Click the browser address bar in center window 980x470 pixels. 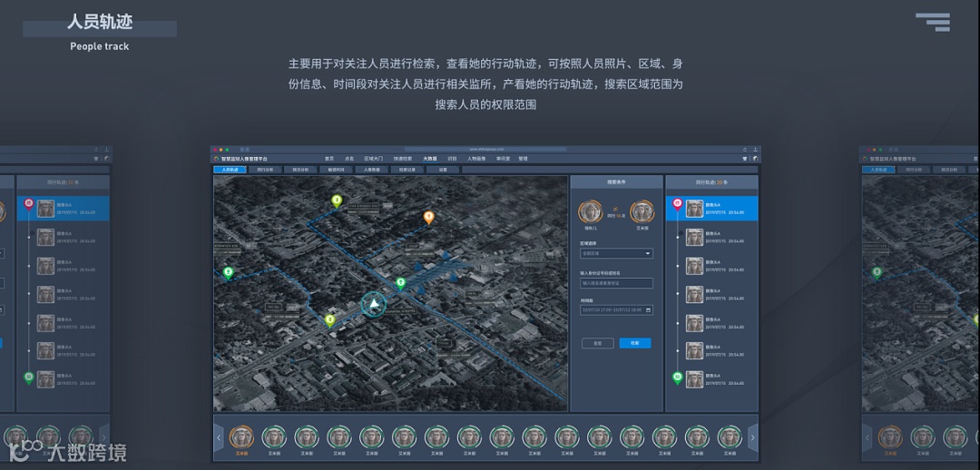click(x=485, y=150)
